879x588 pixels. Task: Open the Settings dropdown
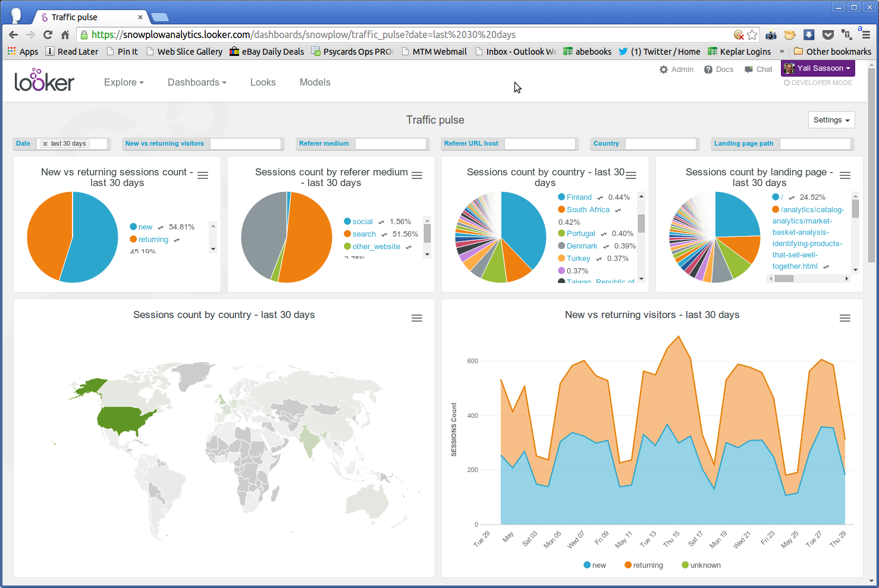click(831, 120)
